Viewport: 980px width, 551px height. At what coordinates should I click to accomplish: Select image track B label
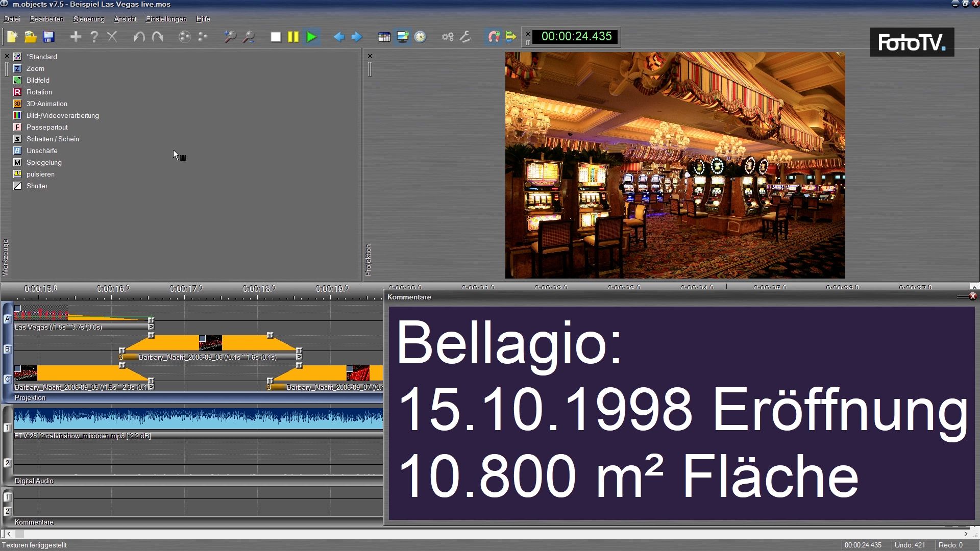coord(7,349)
